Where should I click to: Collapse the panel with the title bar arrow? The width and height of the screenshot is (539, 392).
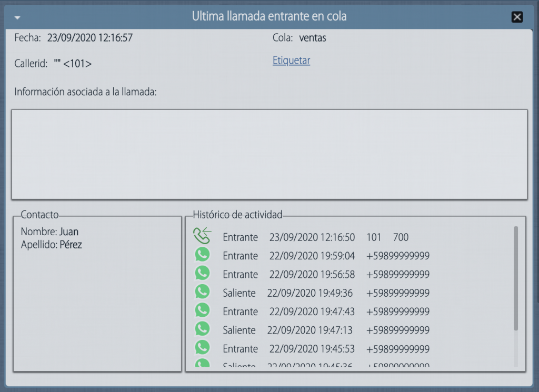pyautogui.click(x=17, y=17)
